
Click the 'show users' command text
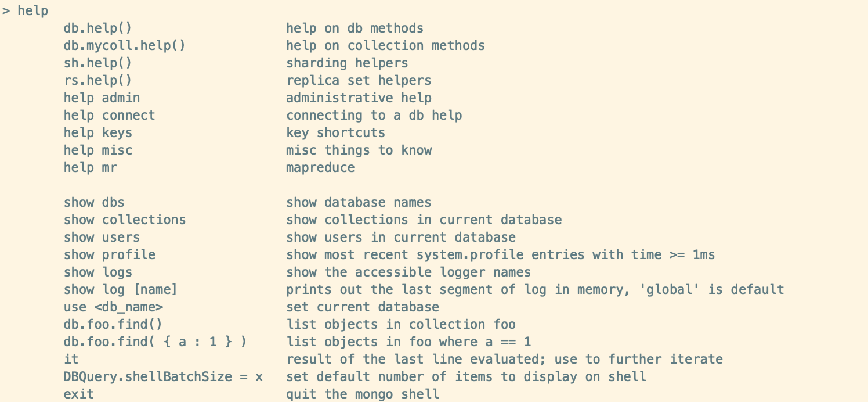click(x=102, y=237)
